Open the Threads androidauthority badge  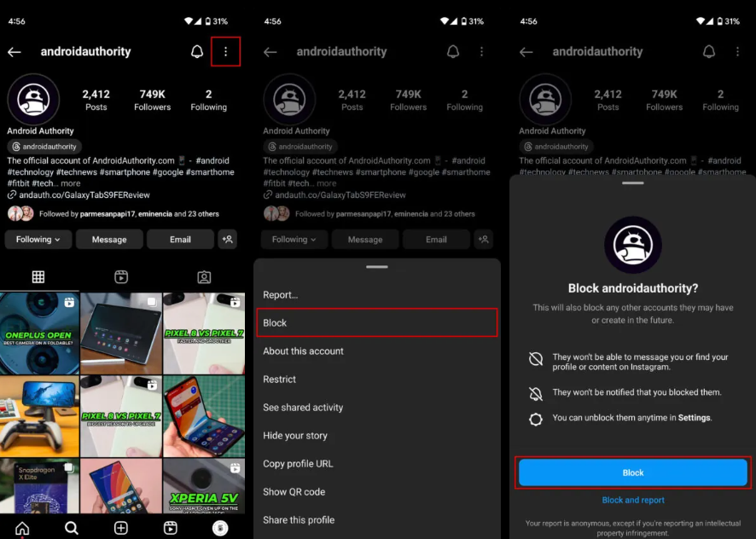click(x=44, y=147)
